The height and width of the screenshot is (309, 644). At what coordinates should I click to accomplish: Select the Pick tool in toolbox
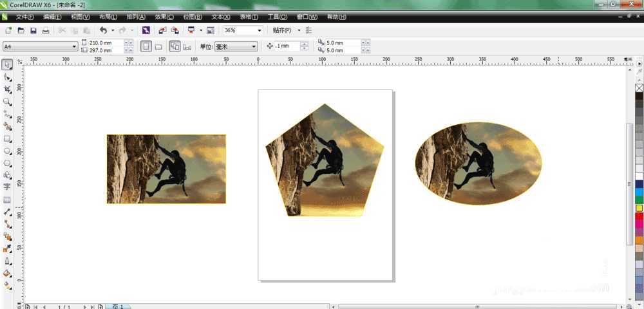[x=7, y=64]
